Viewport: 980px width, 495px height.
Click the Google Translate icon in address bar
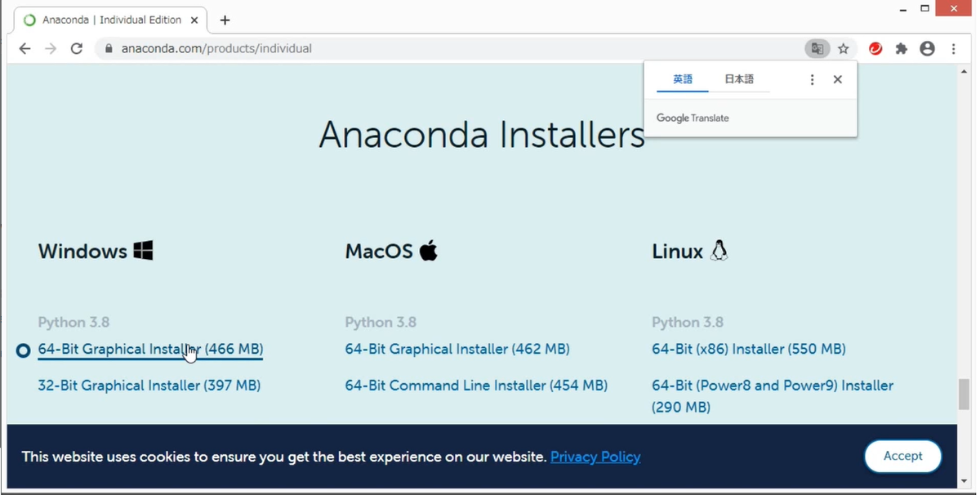point(817,49)
